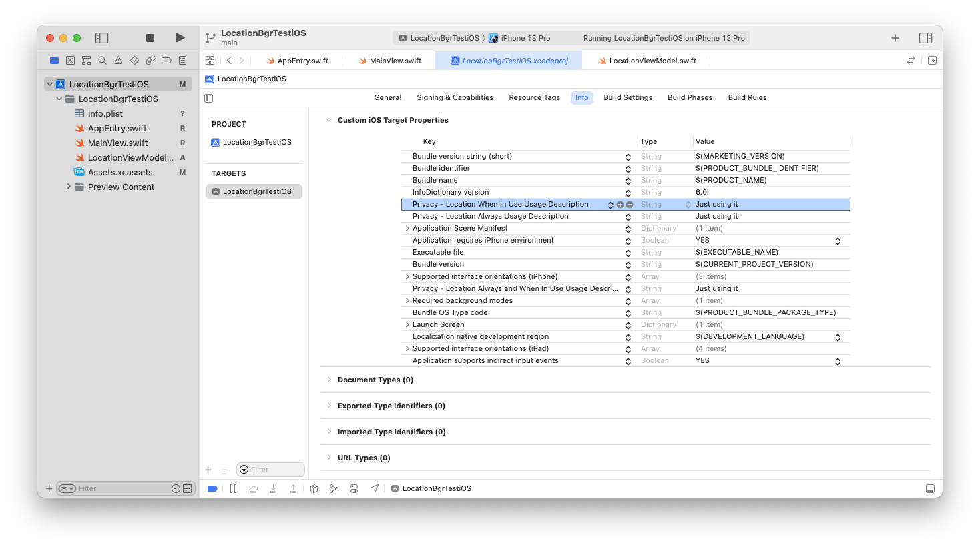This screenshot has width=980, height=547.
Task: Expand the Launch Screen row
Action: (407, 324)
